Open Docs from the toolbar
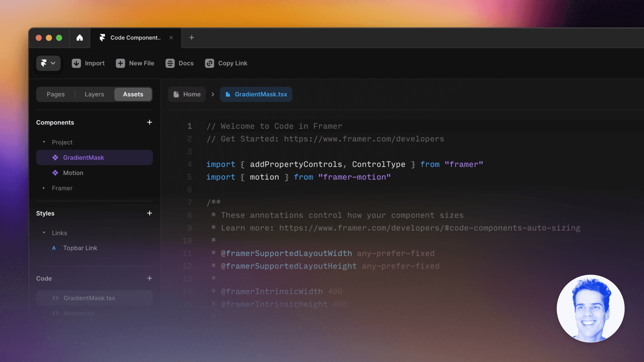The height and width of the screenshot is (362, 644). pos(179,63)
